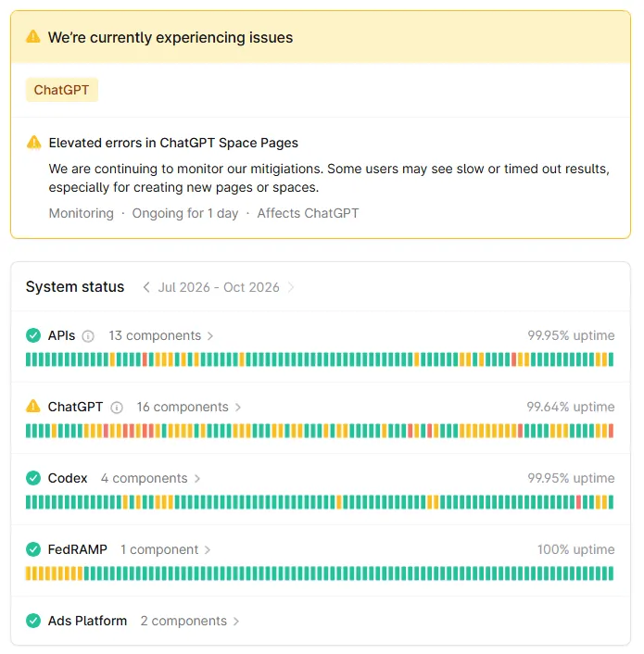Open the info icon next to ChatGPT
Screen dimensions: 644x654
pos(117,407)
